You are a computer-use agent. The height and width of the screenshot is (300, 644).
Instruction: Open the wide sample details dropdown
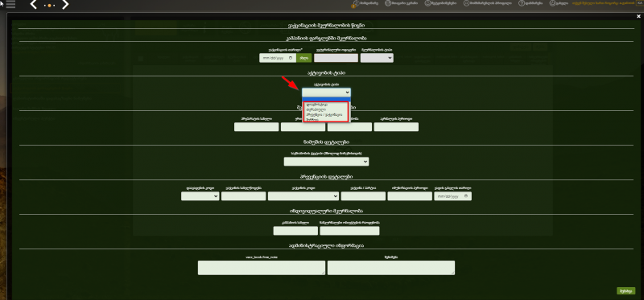[326, 162]
